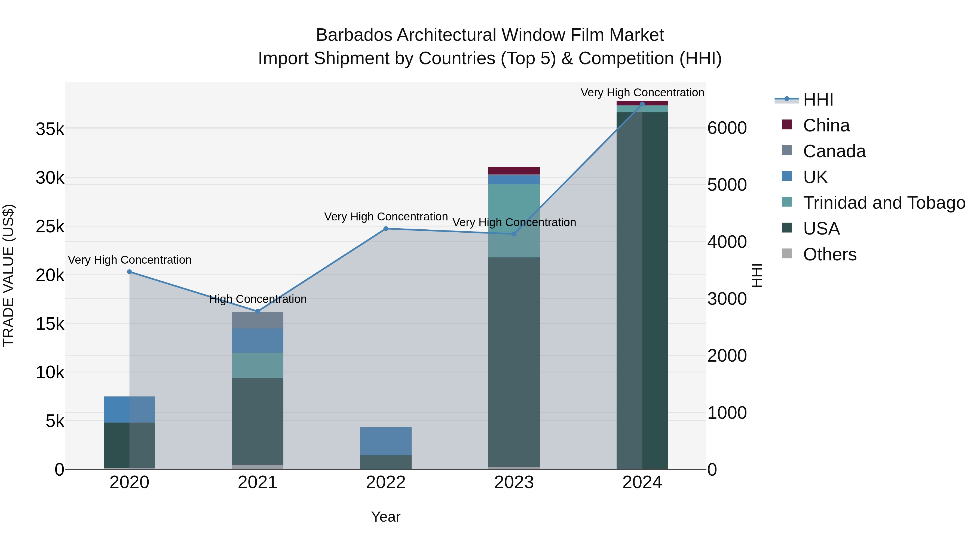Screen dimensions: 980x551
Task: Click the 2021 USA bar segment
Action: (x=258, y=421)
